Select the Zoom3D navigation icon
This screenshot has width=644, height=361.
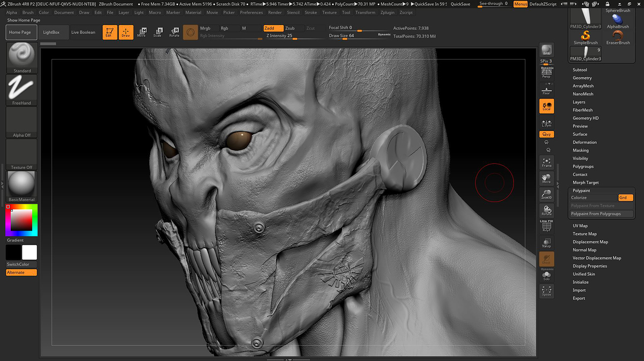click(546, 194)
